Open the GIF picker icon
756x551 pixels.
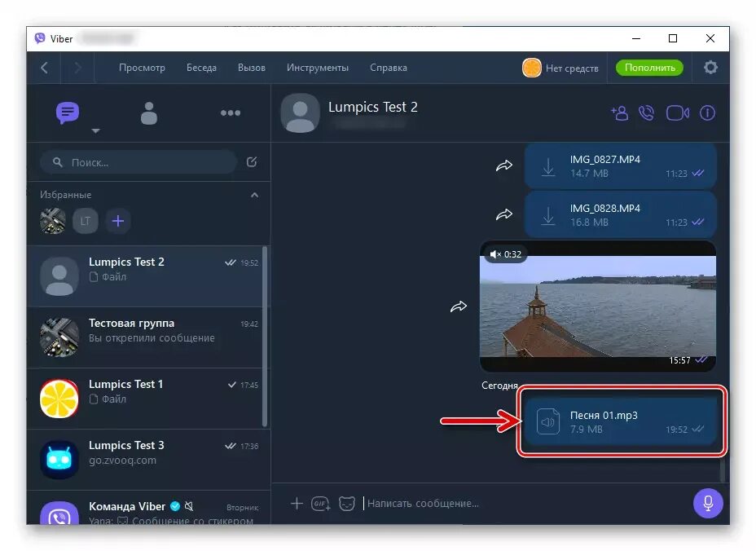[321, 503]
